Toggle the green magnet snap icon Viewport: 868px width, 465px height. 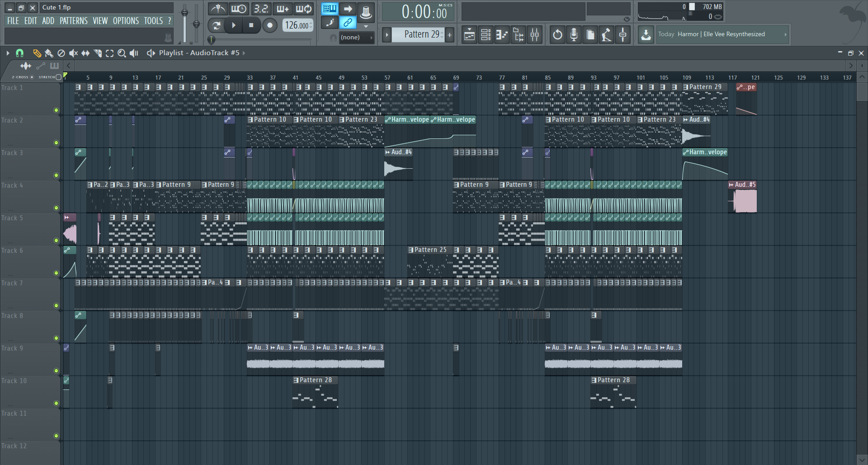click(19, 53)
